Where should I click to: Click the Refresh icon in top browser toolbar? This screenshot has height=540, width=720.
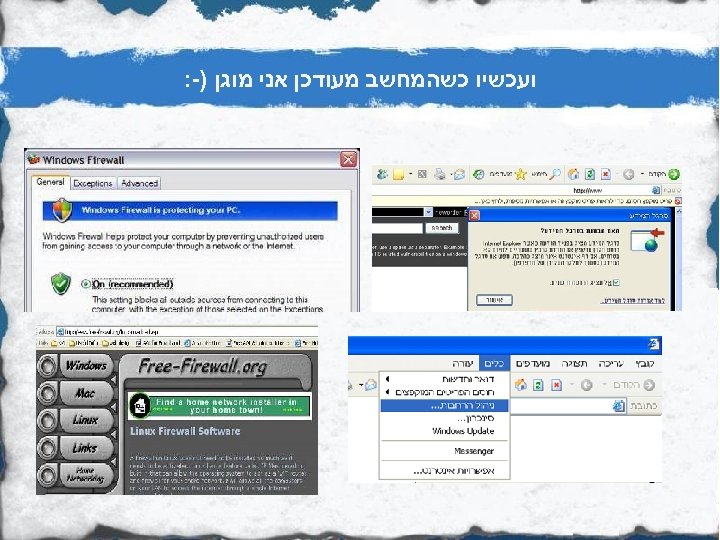click(590, 174)
